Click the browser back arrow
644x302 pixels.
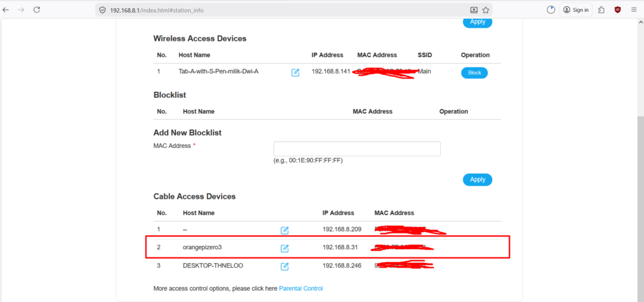click(x=6, y=10)
